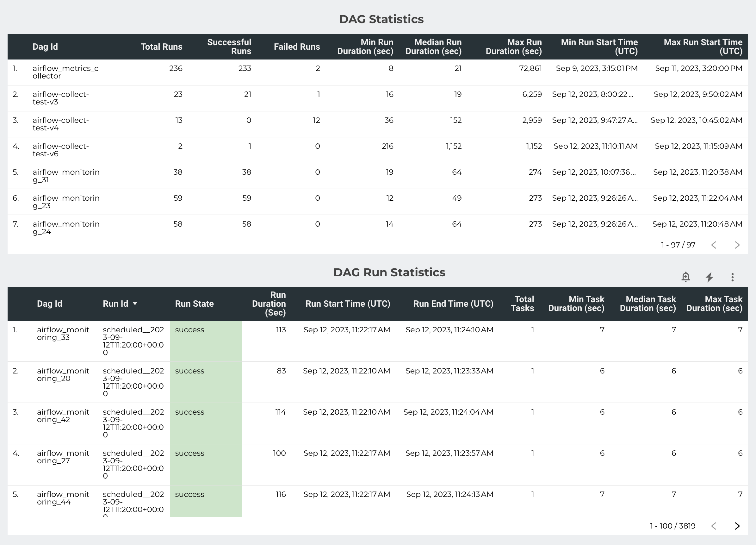
Task: Go to next page of DAG Run Statistics
Action: click(x=737, y=526)
